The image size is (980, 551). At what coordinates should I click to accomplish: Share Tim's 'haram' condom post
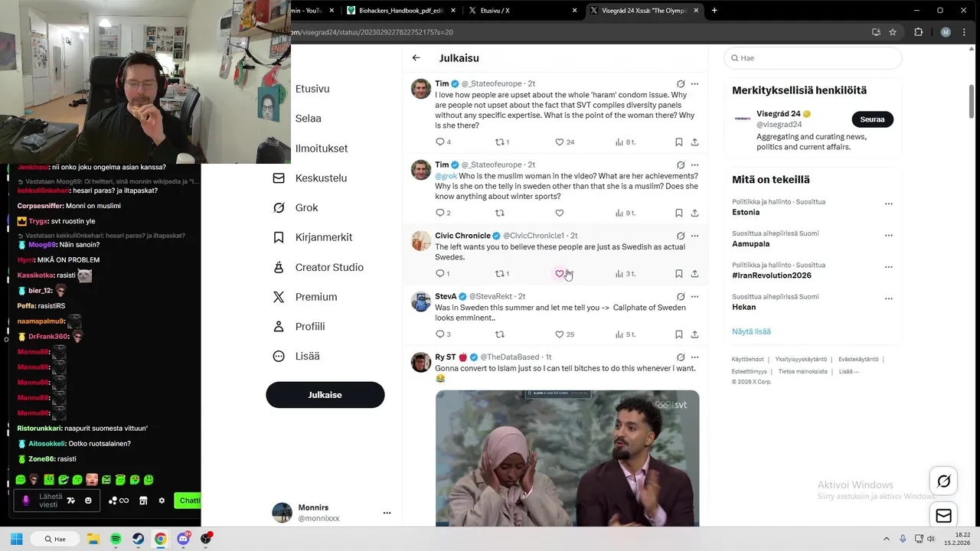point(694,142)
